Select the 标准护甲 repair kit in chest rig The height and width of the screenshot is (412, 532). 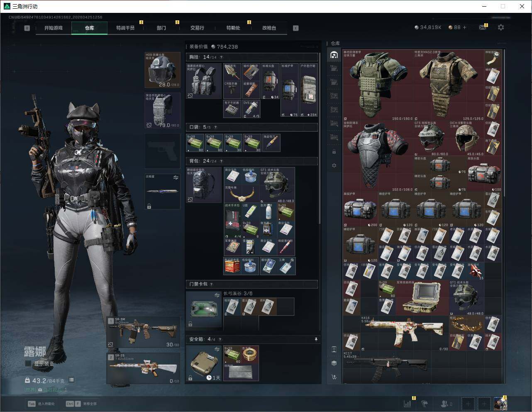click(290, 90)
